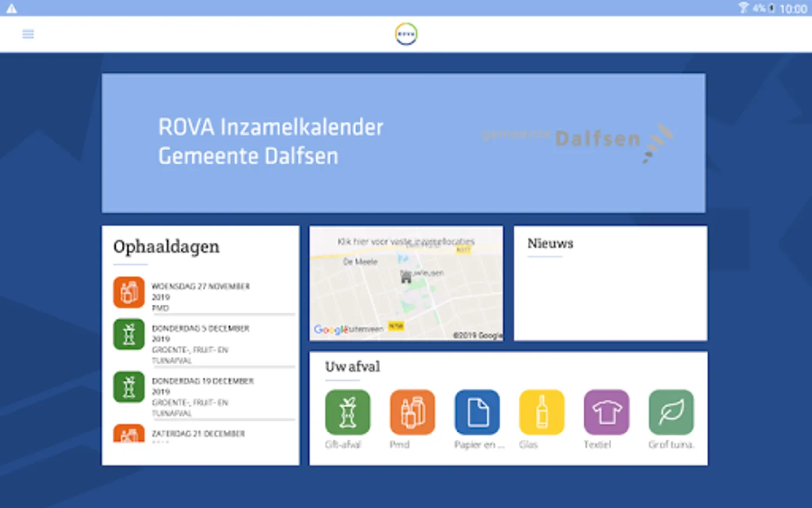Open the Pmd waste category icon
Viewport: 812px width, 508px height.
(x=412, y=412)
